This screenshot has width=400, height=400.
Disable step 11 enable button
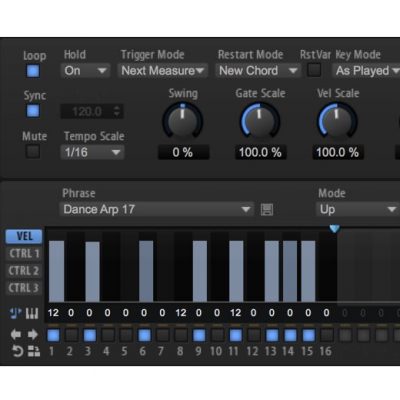[x=235, y=335]
